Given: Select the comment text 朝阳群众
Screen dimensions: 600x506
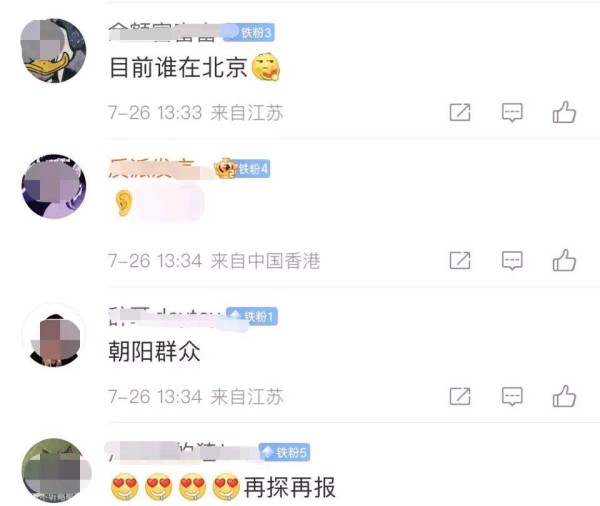Looking at the screenshot, I should click(154, 351).
